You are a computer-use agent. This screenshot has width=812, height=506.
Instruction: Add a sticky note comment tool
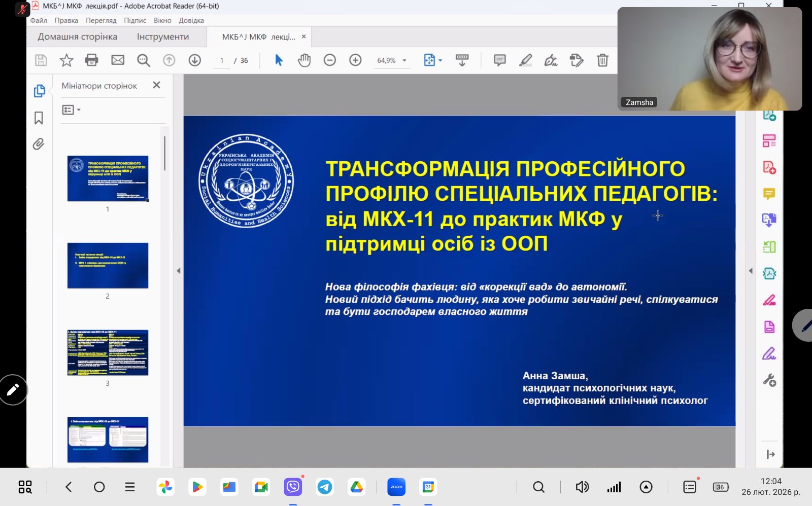(500, 60)
